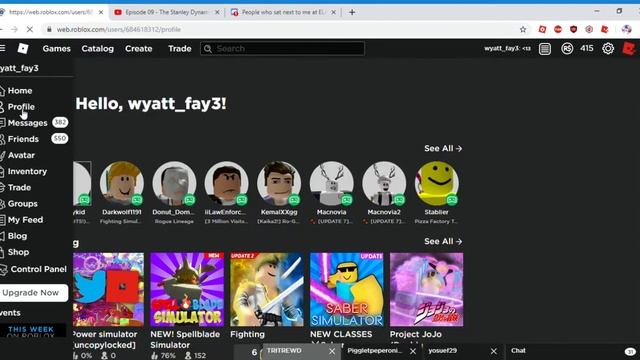Open This Week on Roblox event banner
This screenshot has width=640, height=360.
coord(33,331)
